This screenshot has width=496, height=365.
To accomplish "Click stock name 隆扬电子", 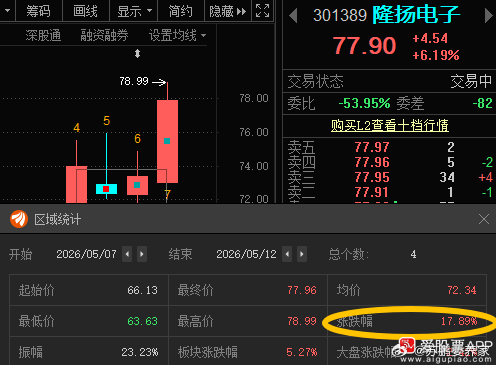I will point(416,15).
